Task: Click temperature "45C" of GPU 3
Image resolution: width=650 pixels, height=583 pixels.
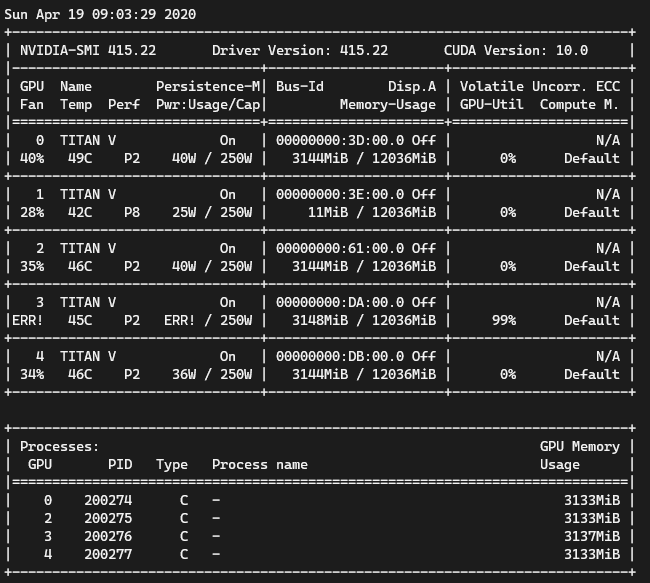Action: tap(80, 321)
